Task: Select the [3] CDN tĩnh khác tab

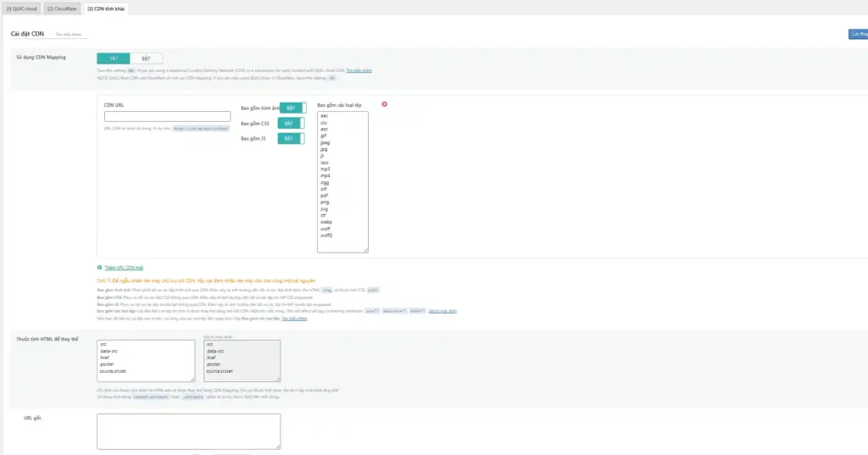Action: (106, 8)
